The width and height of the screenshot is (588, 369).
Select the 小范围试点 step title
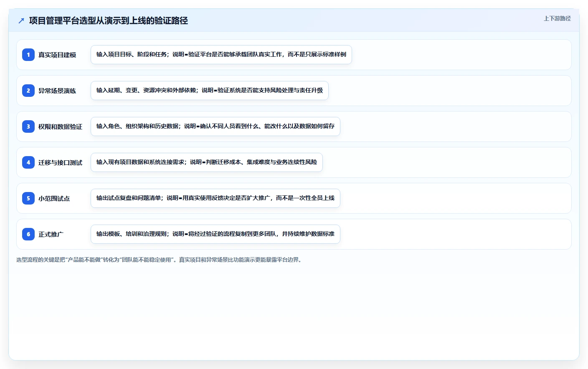coord(54,198)
